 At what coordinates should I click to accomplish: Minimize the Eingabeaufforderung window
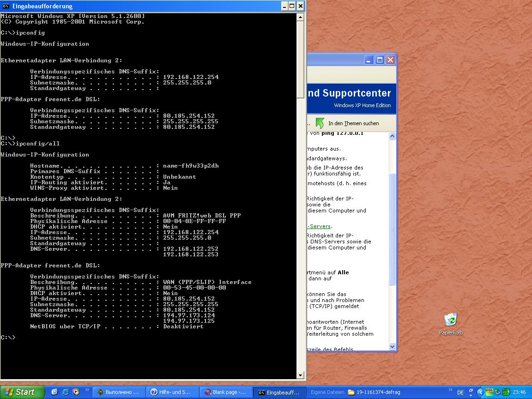[x=284, y=6]
